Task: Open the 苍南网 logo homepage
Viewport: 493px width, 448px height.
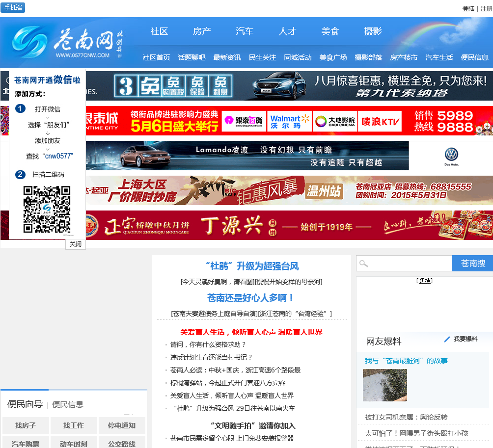Action: tap(66, 42)
